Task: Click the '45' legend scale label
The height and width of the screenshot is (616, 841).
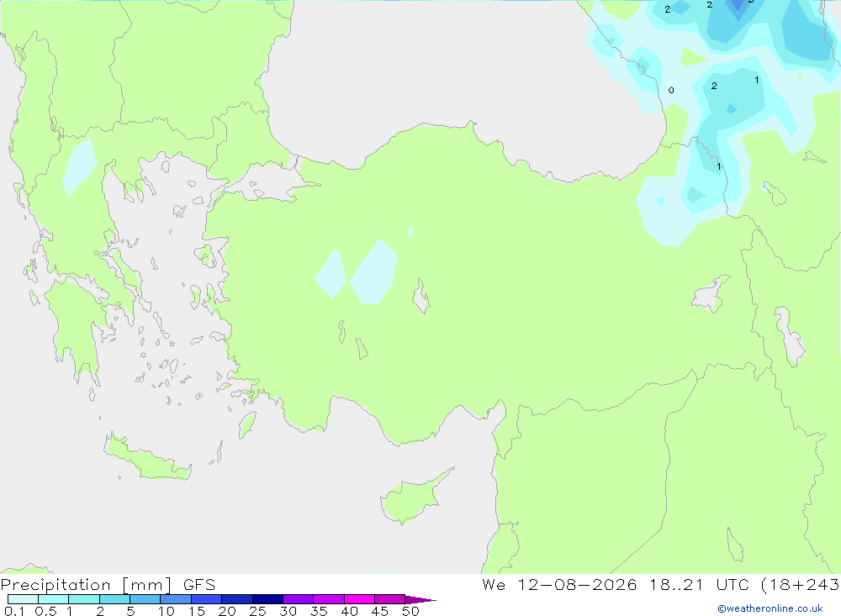Action: coord(380,611)
